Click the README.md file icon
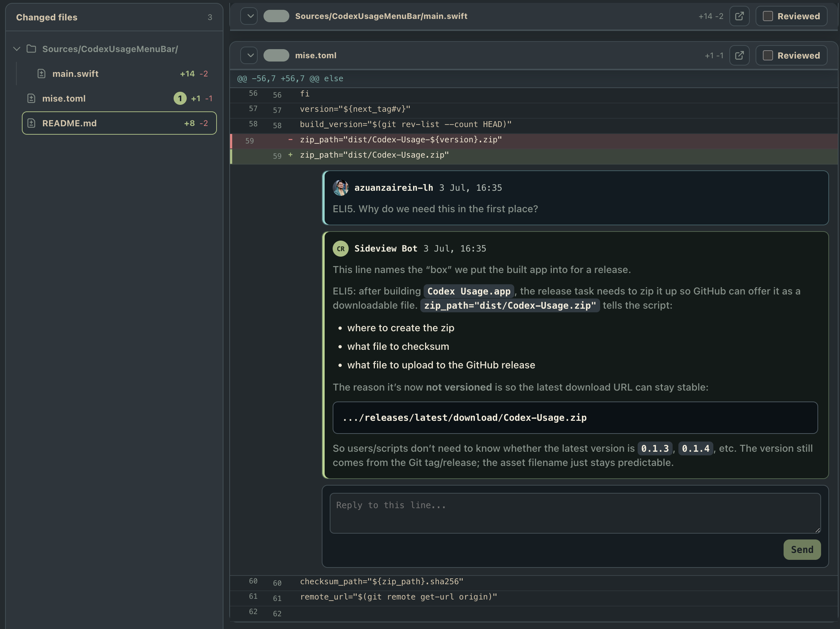840x629 pixels. (32, 123)
